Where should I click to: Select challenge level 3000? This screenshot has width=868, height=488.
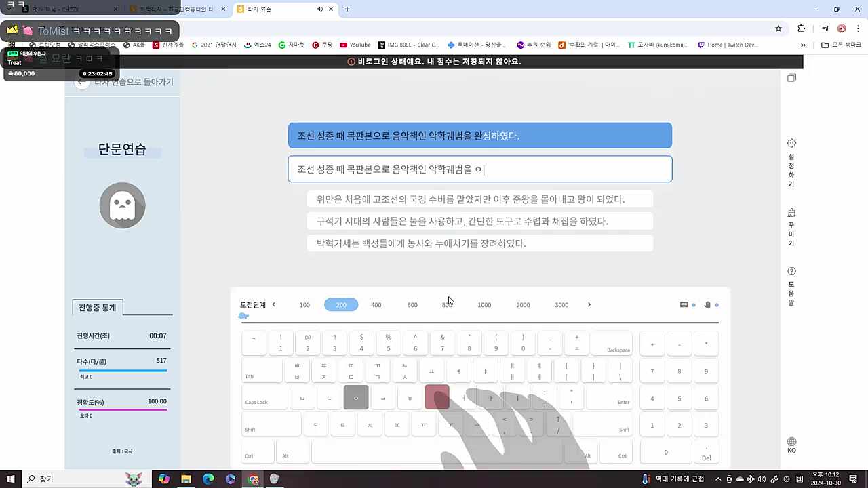[x=561, y=305]
